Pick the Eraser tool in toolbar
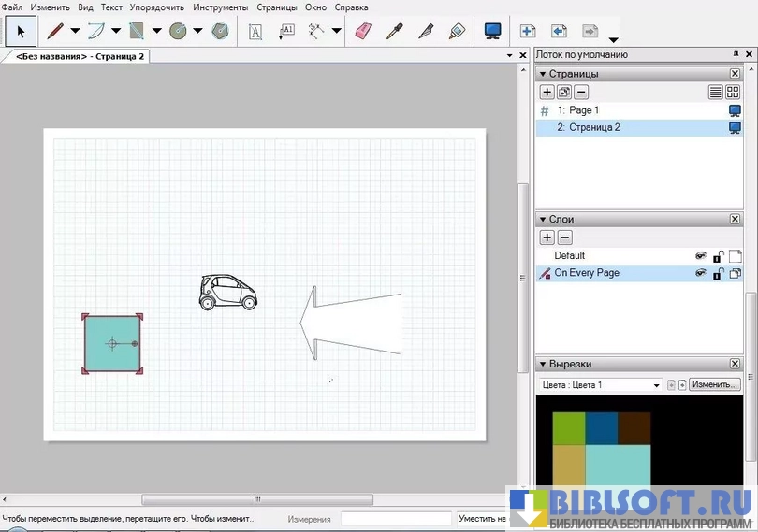 pyautogui.click(x=364, y=31)
